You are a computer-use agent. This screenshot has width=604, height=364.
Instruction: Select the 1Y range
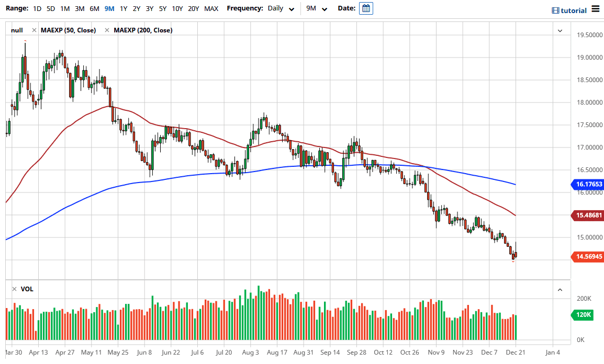124,8
